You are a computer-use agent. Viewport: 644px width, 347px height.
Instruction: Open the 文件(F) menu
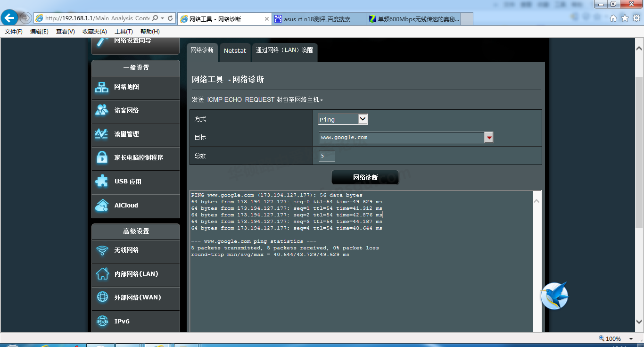point(14,32)
